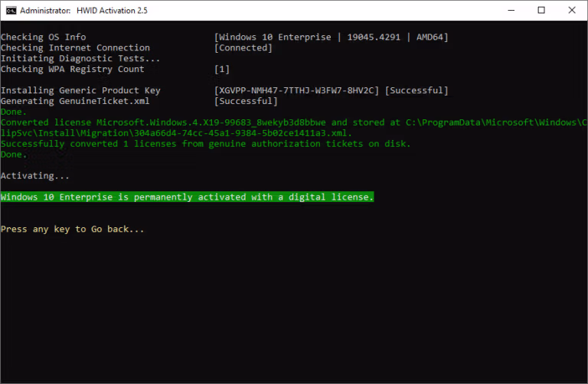The width and height of the screenshot is (588, 384).
Task: Click the Windows 10 Enterprise build info text
Action: click(x=331, y=37)
